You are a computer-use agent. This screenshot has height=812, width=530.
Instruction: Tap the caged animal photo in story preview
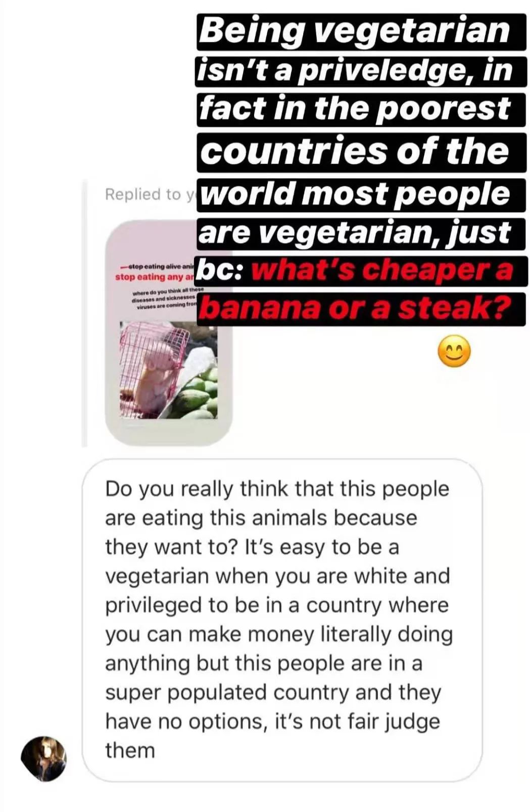click(x=168, y=370)
